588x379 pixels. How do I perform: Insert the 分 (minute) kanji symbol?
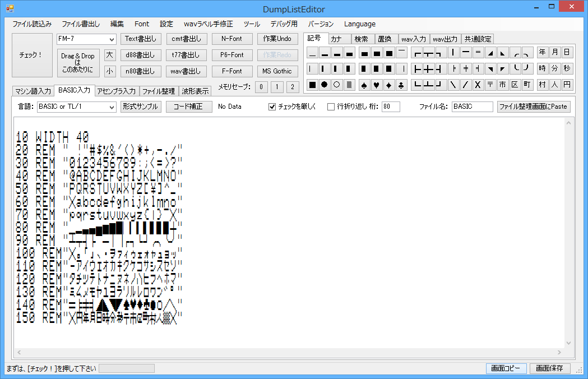(x=554, y=68)
